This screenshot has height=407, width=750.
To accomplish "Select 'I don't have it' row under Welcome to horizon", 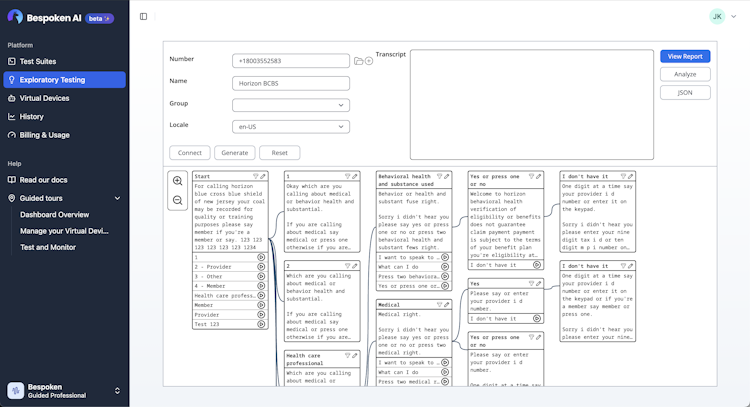I will pyautogui.click(x=505, y=265).
